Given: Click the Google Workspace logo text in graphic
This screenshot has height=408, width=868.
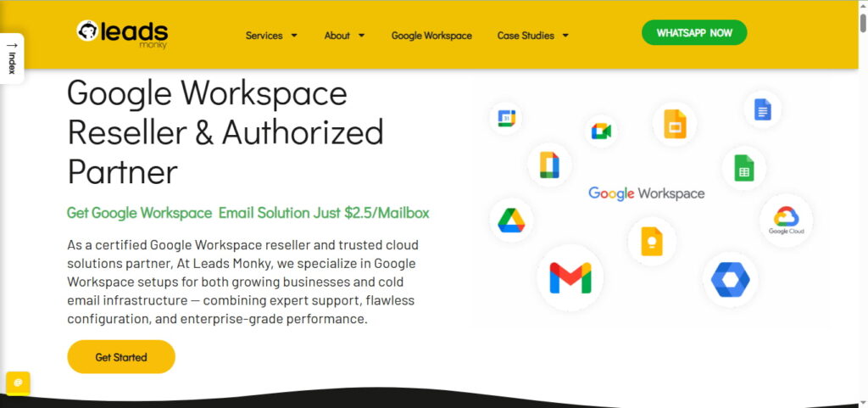Looking at the screenshot, I should point(646,193).
